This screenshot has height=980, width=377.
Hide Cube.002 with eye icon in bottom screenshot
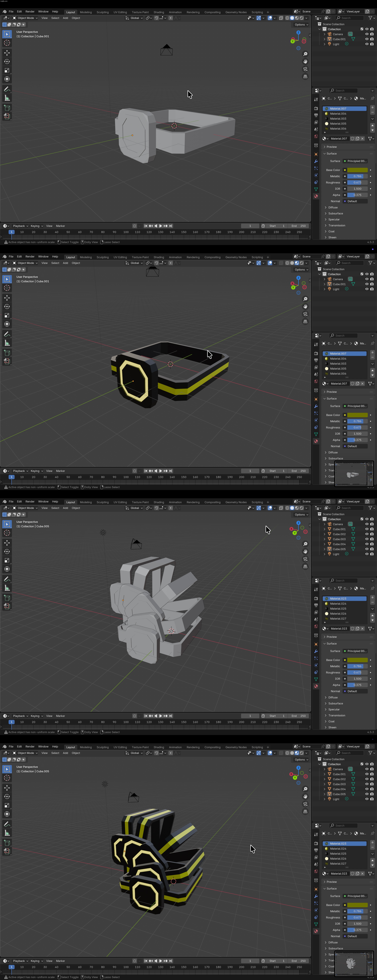[x=367, y=779]
